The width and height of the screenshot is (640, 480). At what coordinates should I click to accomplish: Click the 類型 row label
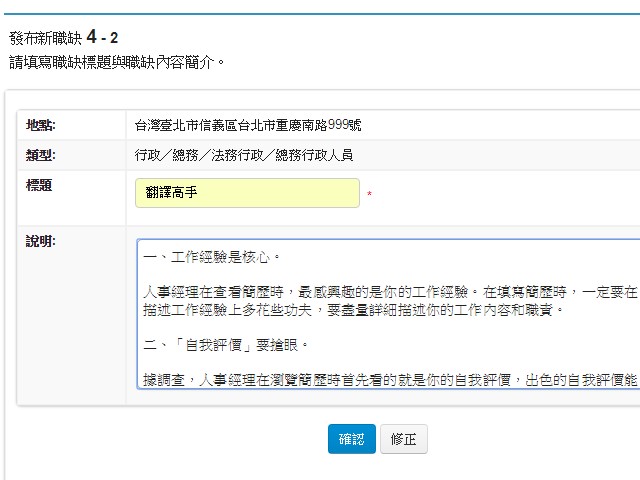click(x=40, y=155)
